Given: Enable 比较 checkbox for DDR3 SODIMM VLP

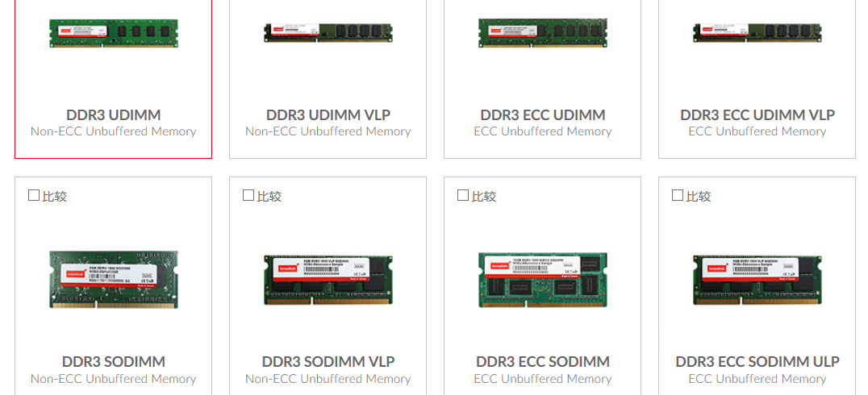Looking at the screenshot, I should pos(248,195).
